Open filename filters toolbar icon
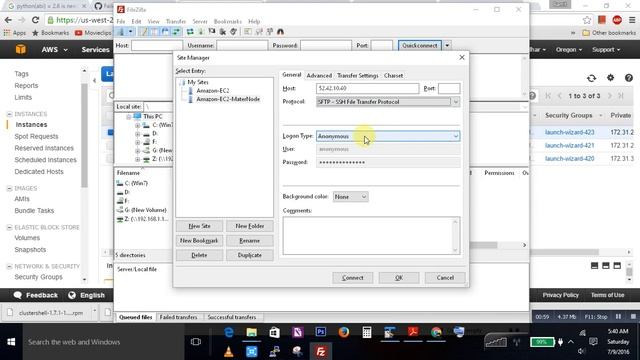 pyautogui.click(x=248, y=32)
